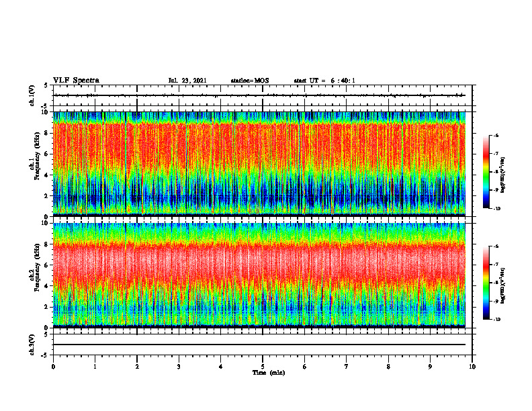Click the "5" tick on ch.1(V) axis
Screen dimensions: 532x411
[x=47, y=86]
